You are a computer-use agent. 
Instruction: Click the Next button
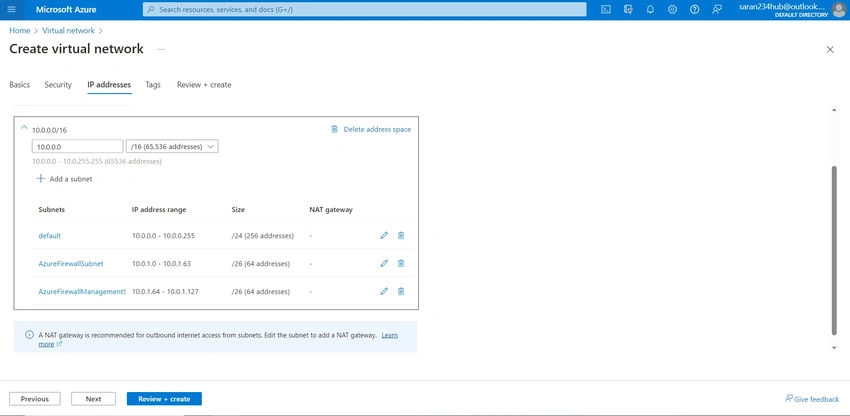[x=93, y=399]
